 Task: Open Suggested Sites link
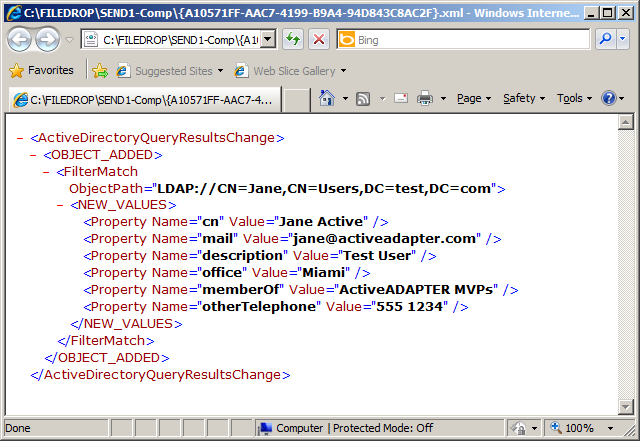165,71
